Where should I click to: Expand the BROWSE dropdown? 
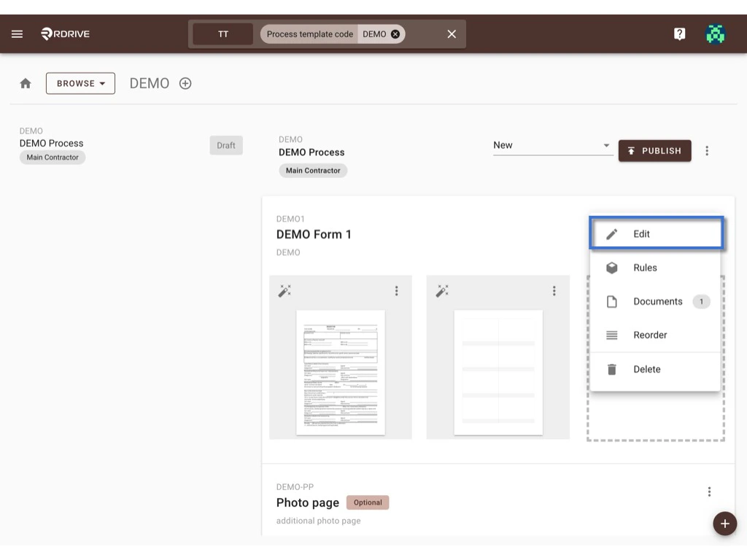pyautogui.click(x=80, y=83)
